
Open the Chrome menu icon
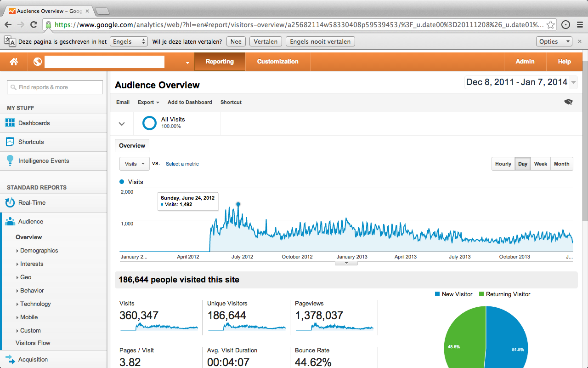point(579,25)
